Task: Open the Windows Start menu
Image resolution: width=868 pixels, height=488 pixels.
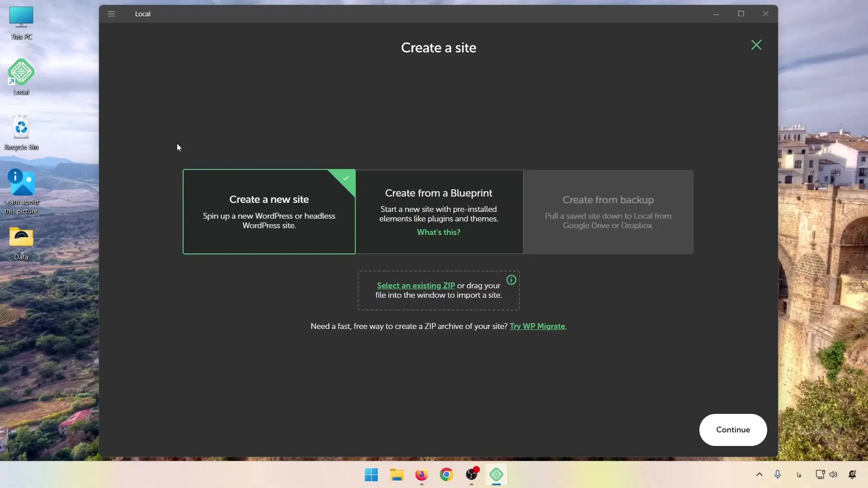Action: point(371,474)
